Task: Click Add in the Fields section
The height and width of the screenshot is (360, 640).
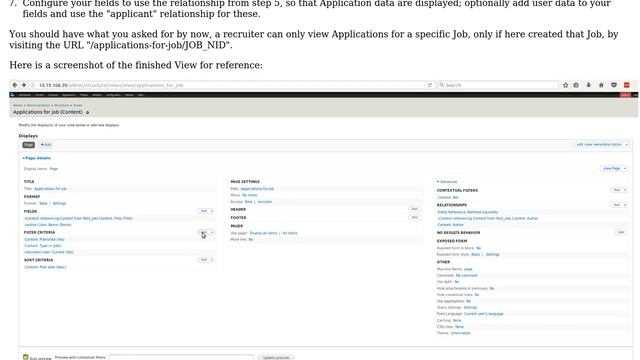Action: (204, 211)
